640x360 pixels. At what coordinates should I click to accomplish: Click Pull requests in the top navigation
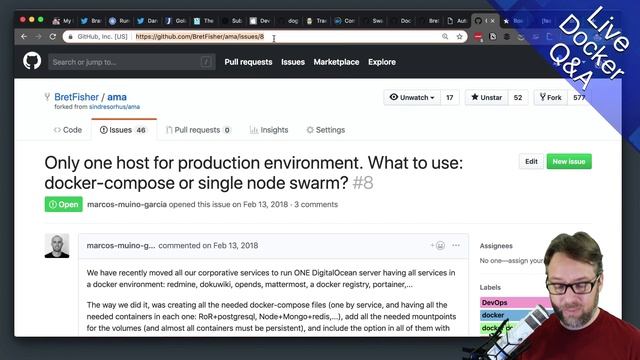click(x=248, y=62)
